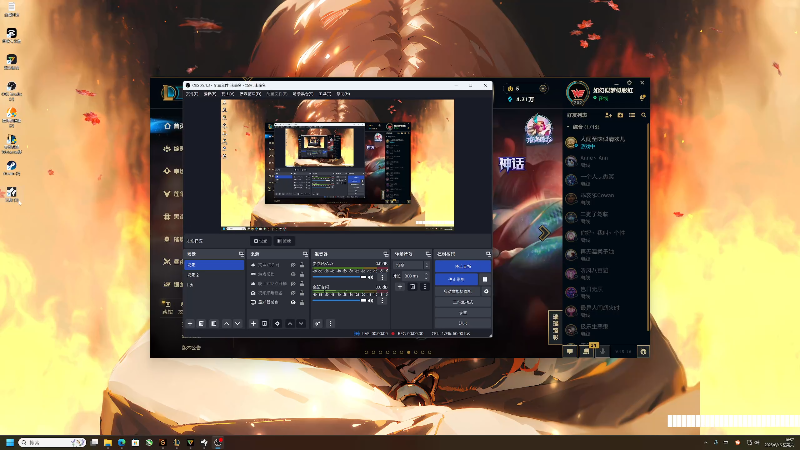Open virtual camera settings gear icon

[486, 291]
